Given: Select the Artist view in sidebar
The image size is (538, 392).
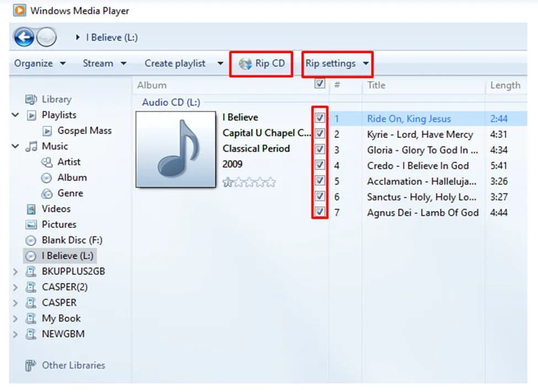Looking at the screenshot, I should tap(46, 162).
